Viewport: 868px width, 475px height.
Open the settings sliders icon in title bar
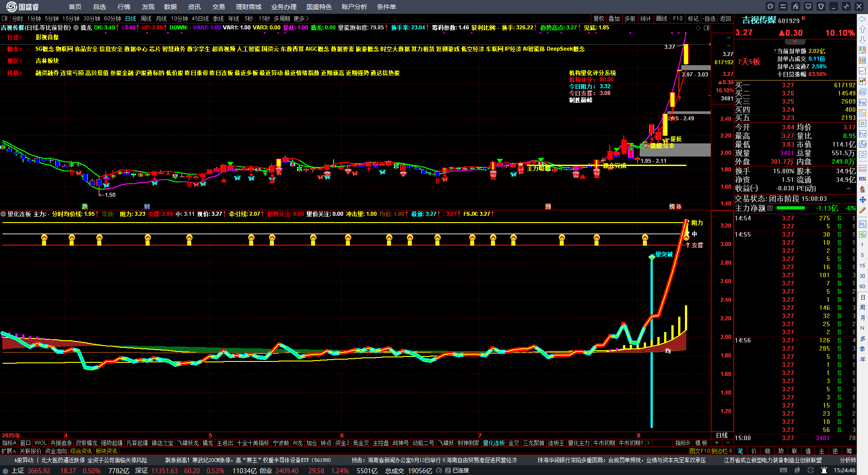(783, 6)
